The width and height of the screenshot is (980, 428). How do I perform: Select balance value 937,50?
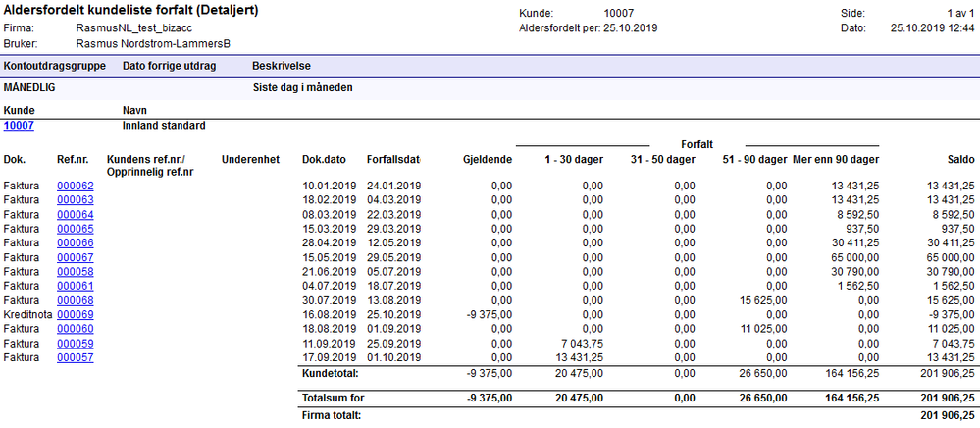tap(959, 229)
